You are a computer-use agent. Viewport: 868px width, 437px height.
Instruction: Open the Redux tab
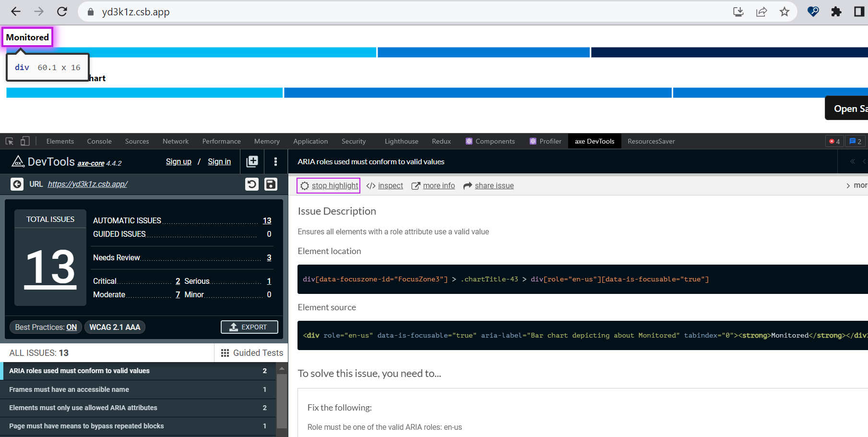click(x=441, y=141)
